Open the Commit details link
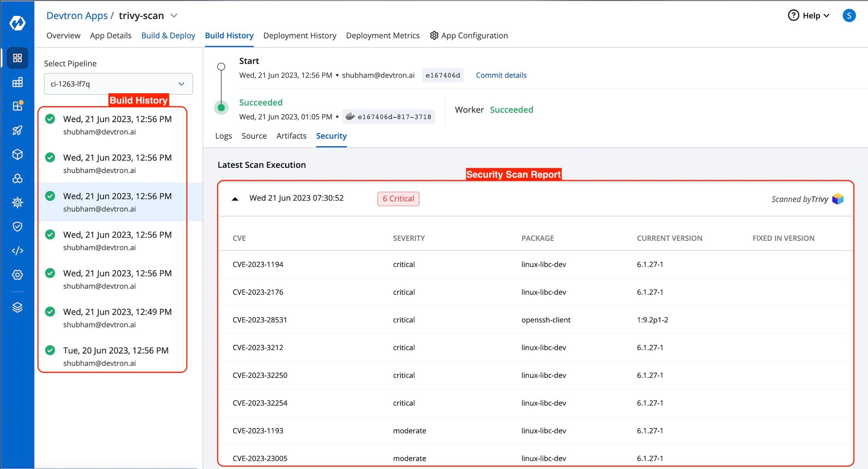 tap(501, 75)
